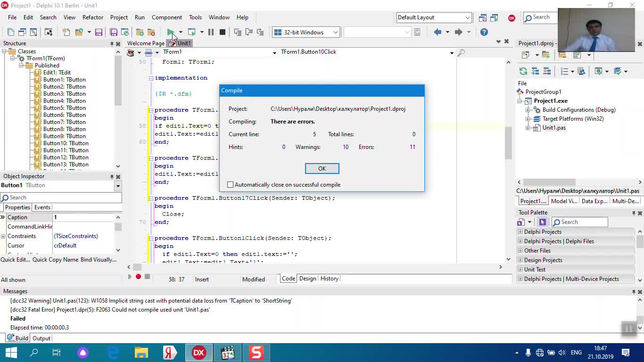This screenshot has width=644, height=362.
Task: Expand the Constraints property
Action: click(3, 236)
